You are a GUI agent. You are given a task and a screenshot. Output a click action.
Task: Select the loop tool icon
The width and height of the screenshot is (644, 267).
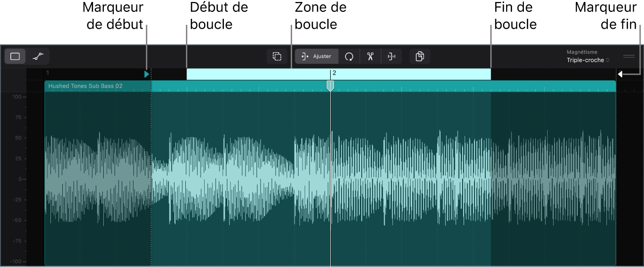coord(349,56)
